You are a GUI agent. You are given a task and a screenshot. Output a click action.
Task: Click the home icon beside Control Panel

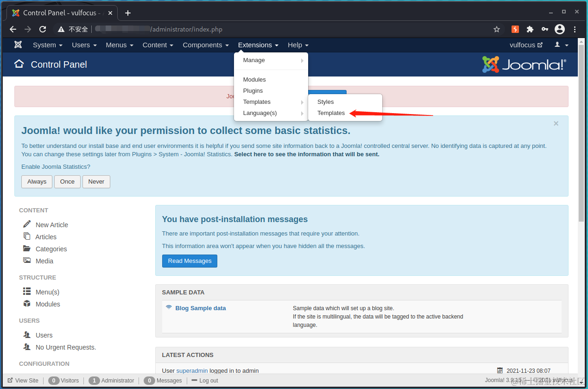tap(19, 64)
